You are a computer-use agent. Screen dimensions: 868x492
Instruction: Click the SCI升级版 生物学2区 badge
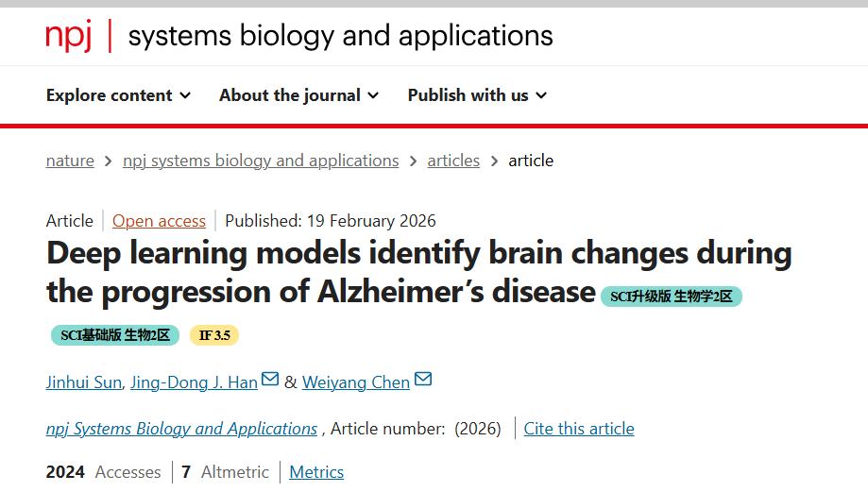click(x=672, y=297)
